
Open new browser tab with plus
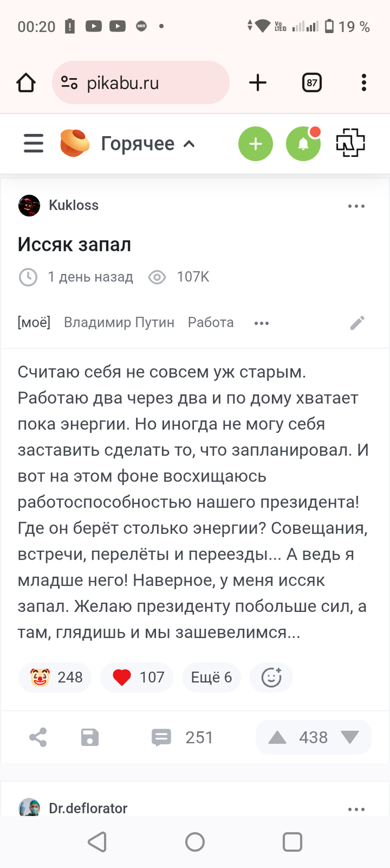(x=257, y=83)
